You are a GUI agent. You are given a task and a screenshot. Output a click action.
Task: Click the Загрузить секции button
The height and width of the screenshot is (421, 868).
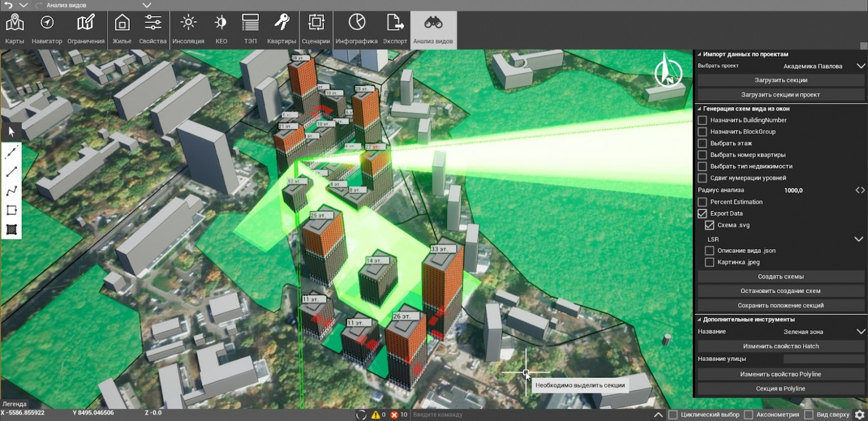[x=781, y=80]
